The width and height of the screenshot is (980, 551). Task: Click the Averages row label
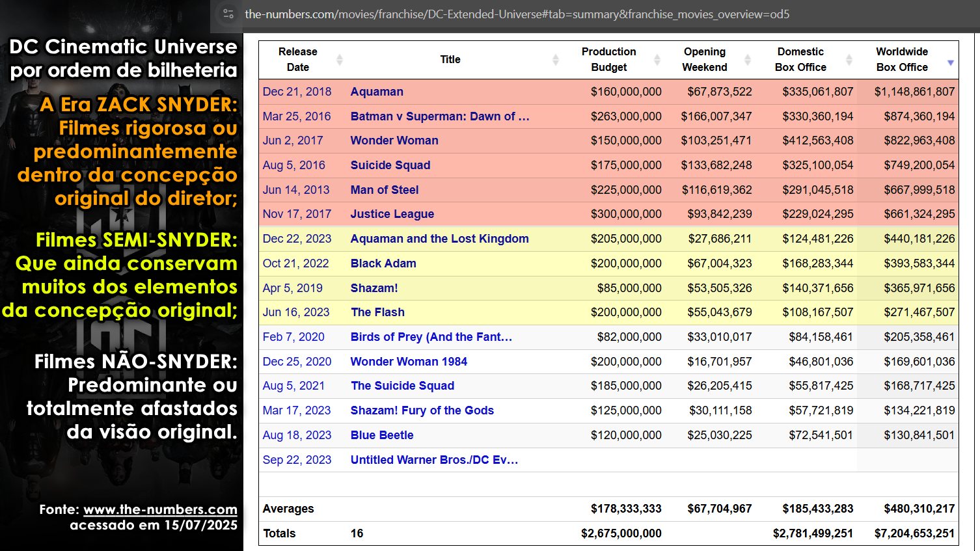pyautogui.click(x=288, y=509)
